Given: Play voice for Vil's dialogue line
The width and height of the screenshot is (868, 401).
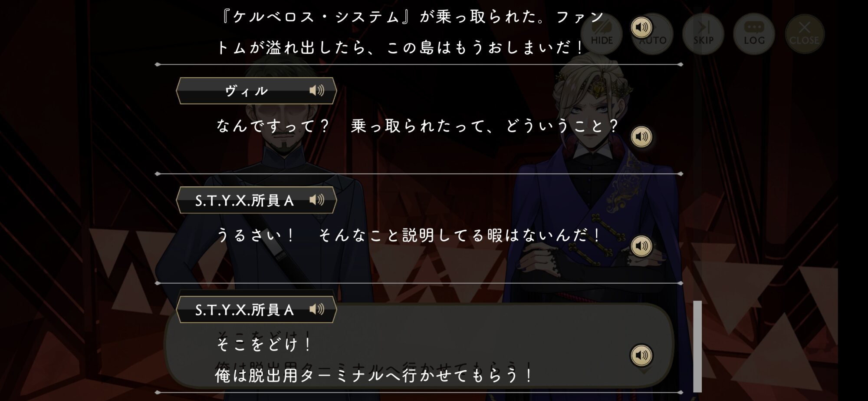Looking at the screenshot, I should click(x=641, y=137).
